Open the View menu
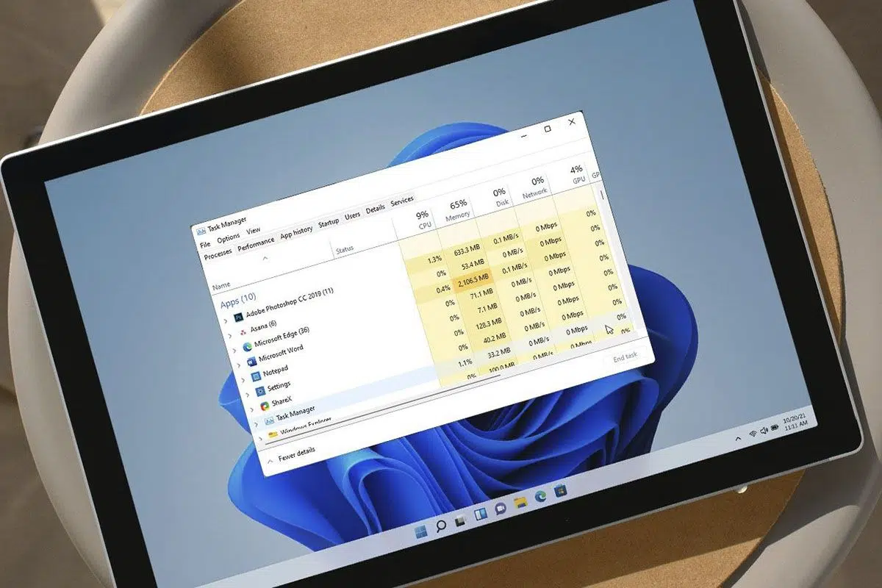882x588 pixels. click(x=253, y=231)
